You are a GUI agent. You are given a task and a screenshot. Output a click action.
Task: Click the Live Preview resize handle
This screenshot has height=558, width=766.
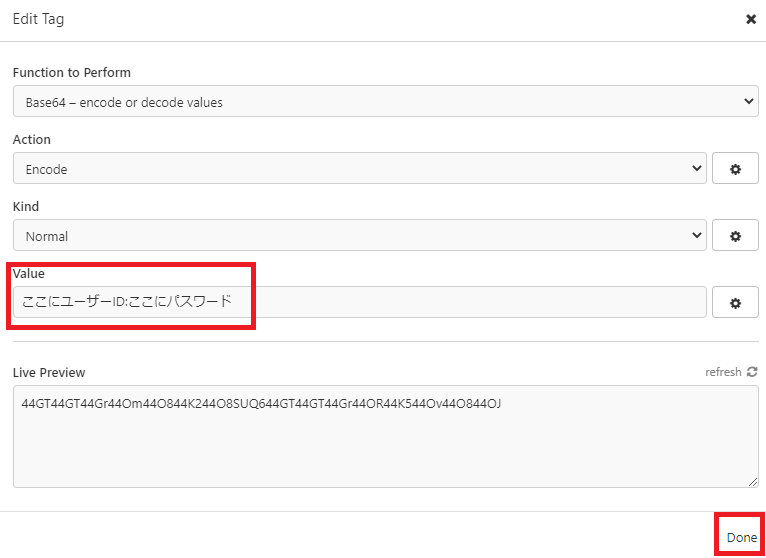point(753,482)
